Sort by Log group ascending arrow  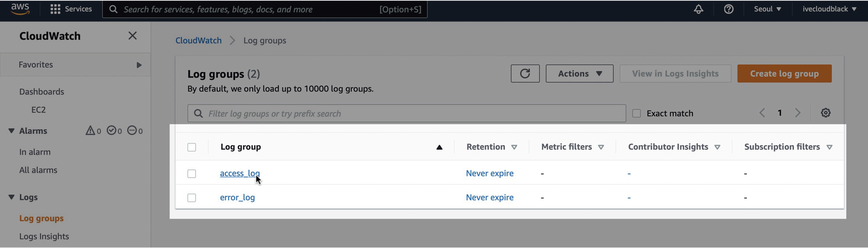tap(439, 147)
